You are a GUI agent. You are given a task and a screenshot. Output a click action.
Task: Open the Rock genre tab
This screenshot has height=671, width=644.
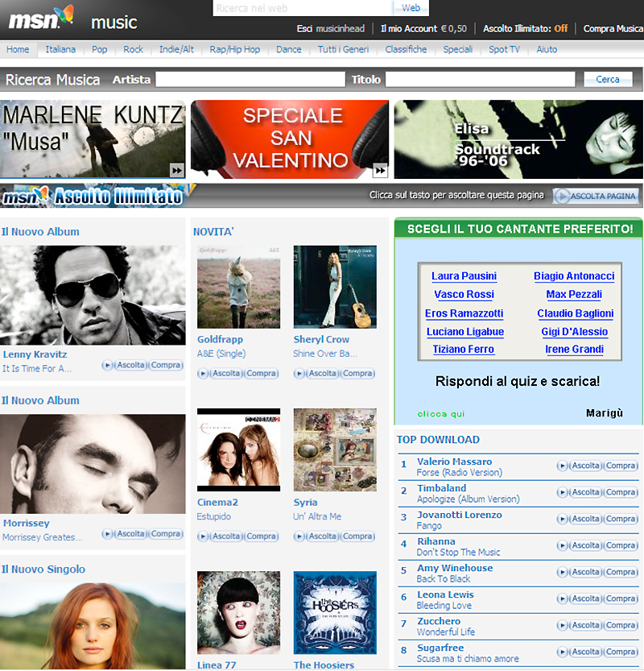click(x=133, y=49)
